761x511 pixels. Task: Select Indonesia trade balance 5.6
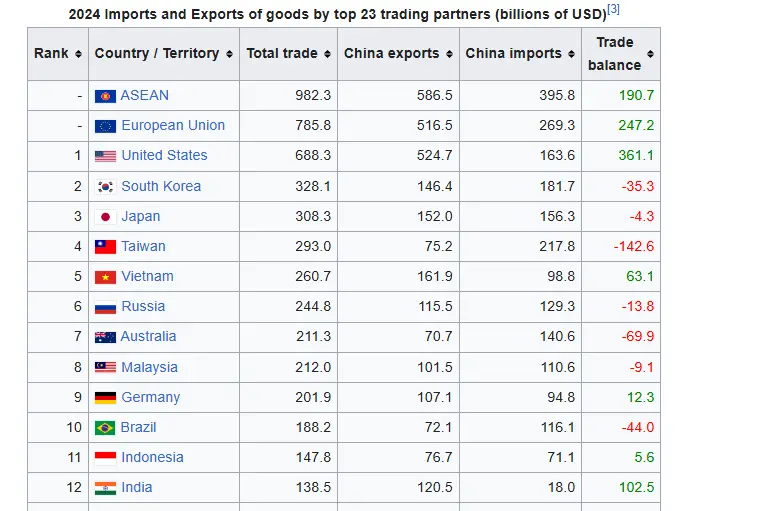click(644, 457)
